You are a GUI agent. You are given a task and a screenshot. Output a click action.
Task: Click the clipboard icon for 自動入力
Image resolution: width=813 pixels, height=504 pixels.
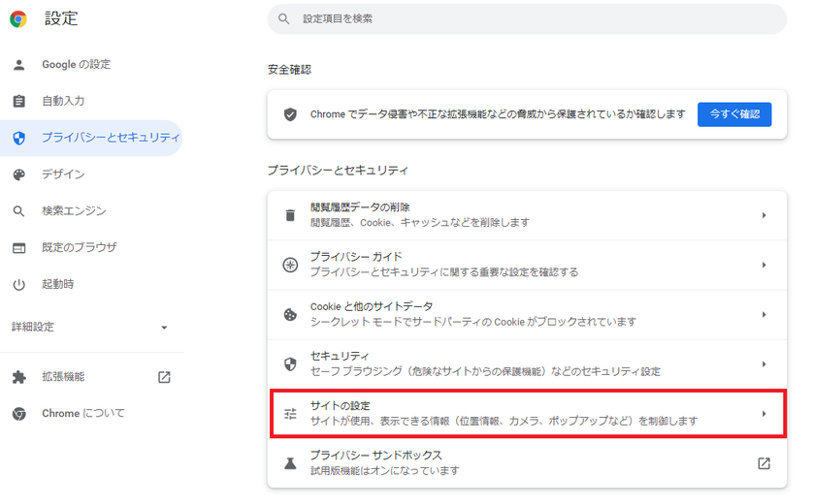(18, 101)
